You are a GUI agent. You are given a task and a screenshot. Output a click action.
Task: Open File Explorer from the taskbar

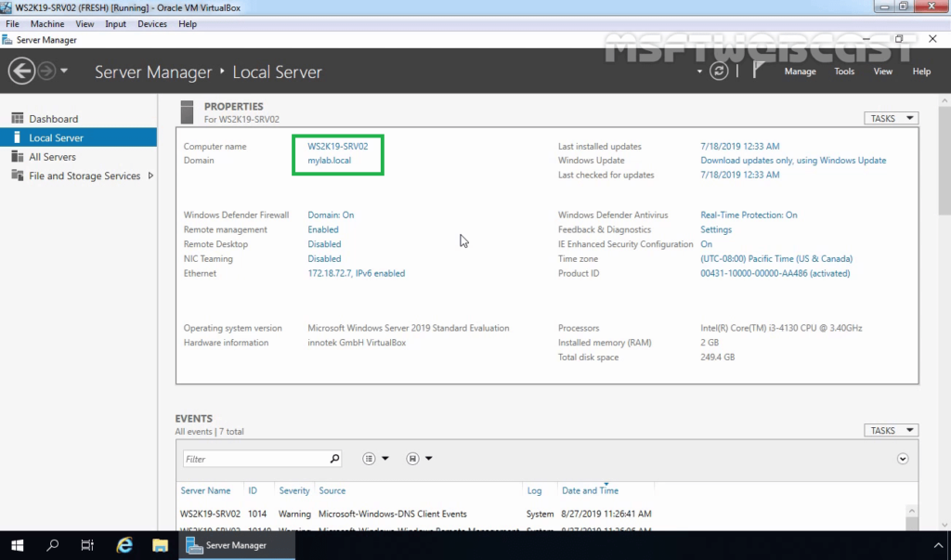(160, 545)
